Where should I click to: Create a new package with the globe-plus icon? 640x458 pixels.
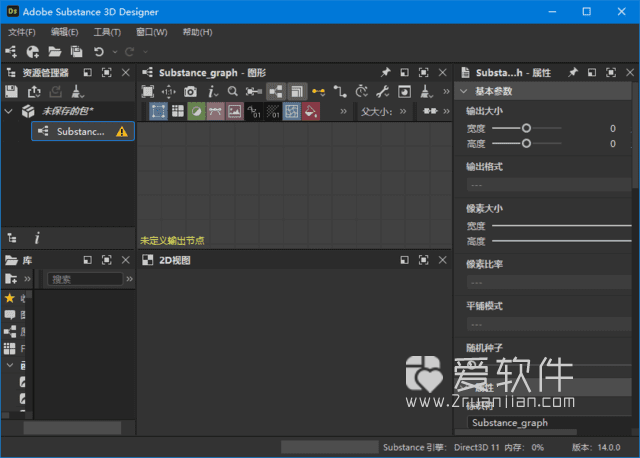coord(33,51)
